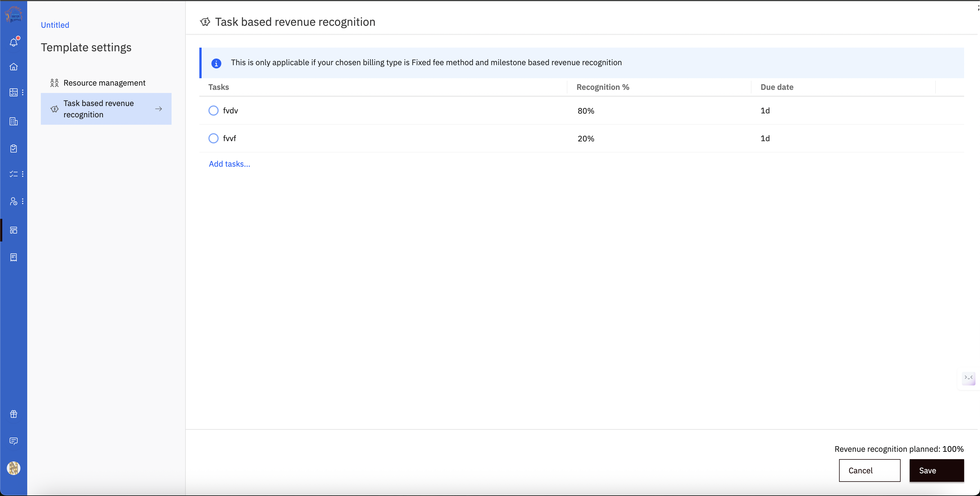980x496 pixels.
Task: Go to the Home icon in sidebar
Action: pyautogui.click(x=14, y=67)
